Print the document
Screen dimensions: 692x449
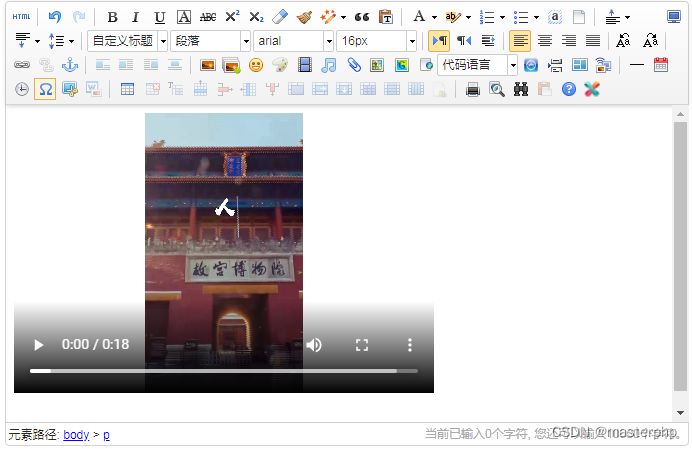[x=473, y=90]
